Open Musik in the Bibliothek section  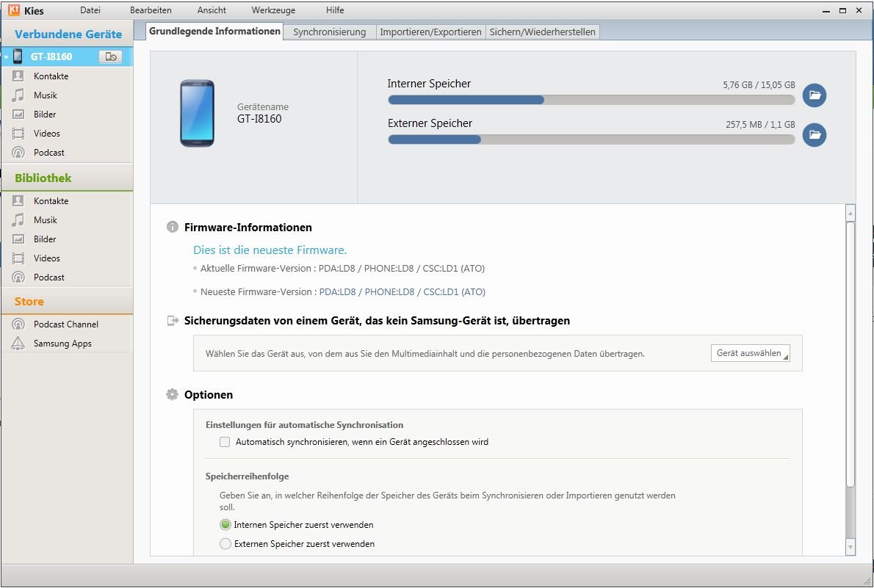point(45,219)
